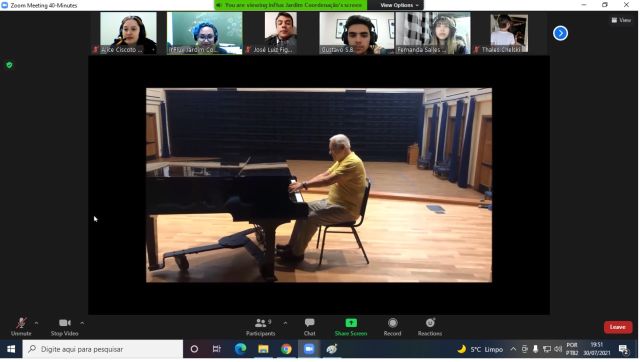This screenshot has width=640, height=362.
Task: Click the Windows search box
Action: pos(103,349)
